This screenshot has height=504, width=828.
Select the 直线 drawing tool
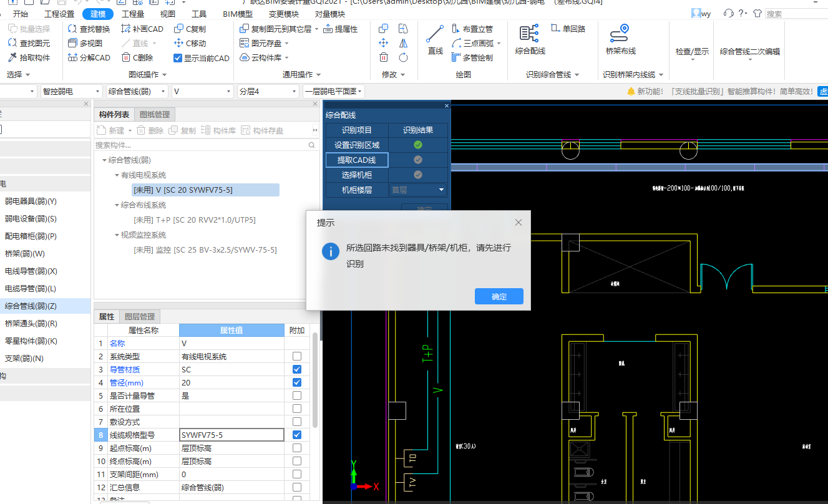436,40
